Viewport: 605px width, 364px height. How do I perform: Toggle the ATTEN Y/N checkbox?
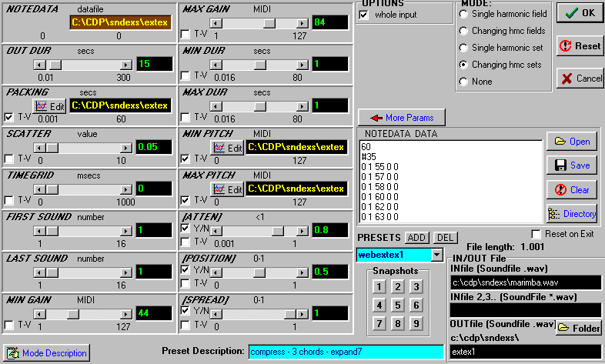tap(186, 228)
